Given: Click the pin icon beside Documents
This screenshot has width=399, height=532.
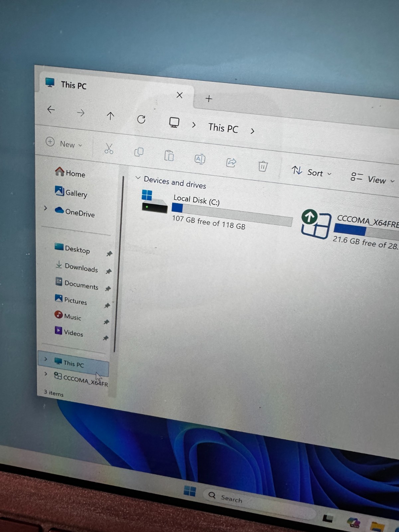Looking at the screenshot, I should pos(108,289).
